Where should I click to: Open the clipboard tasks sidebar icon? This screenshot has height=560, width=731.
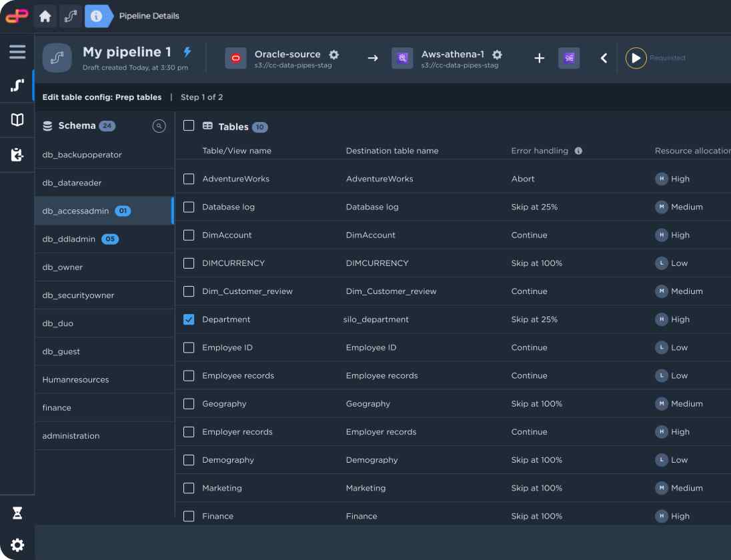(x=17, y=154)
